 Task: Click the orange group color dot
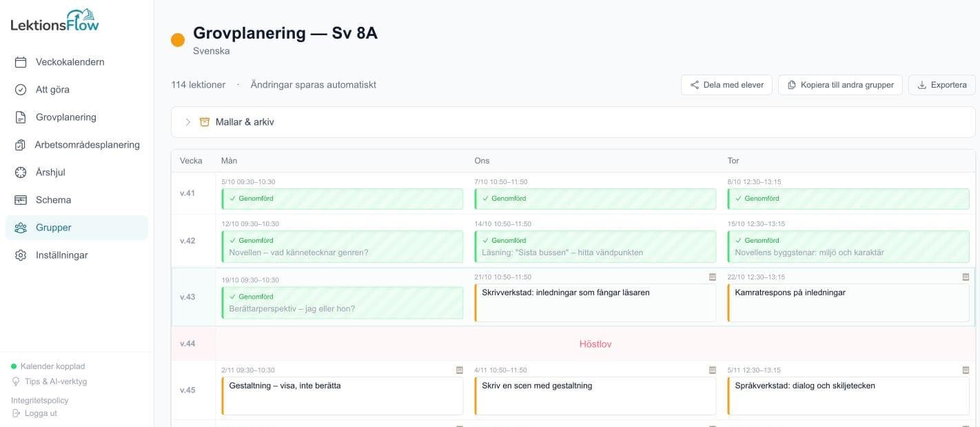coord(178,40)
